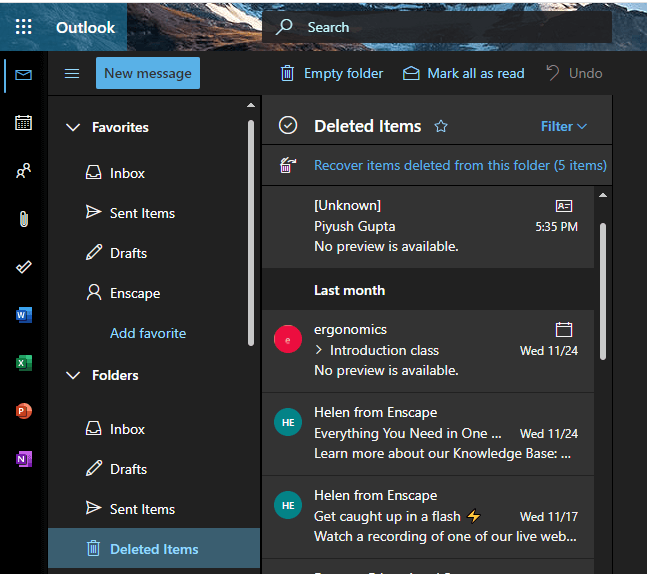Open Inbox under Favorites
The image size is (647, 574).
(154, 173)
